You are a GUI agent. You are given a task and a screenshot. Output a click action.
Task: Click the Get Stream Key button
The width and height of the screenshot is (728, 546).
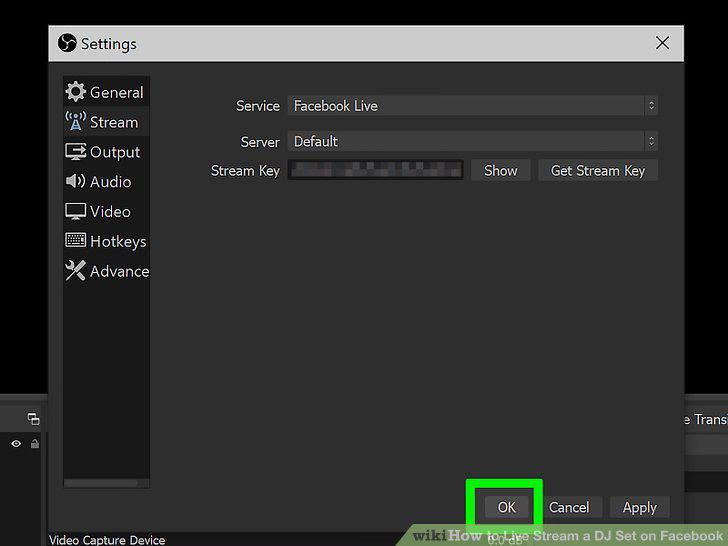tap(598, 170)
